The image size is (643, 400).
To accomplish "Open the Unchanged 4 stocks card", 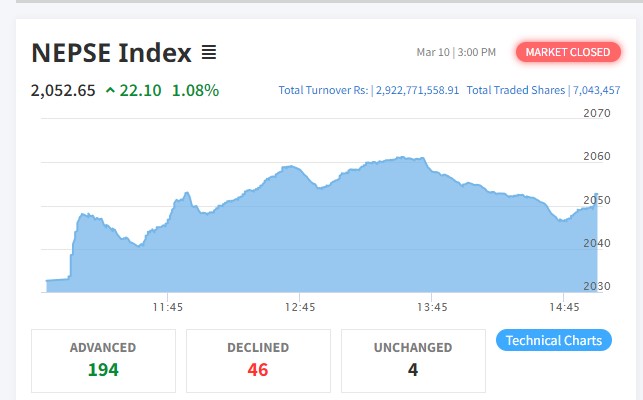I will pyautogui.click(x=413, y=360).
